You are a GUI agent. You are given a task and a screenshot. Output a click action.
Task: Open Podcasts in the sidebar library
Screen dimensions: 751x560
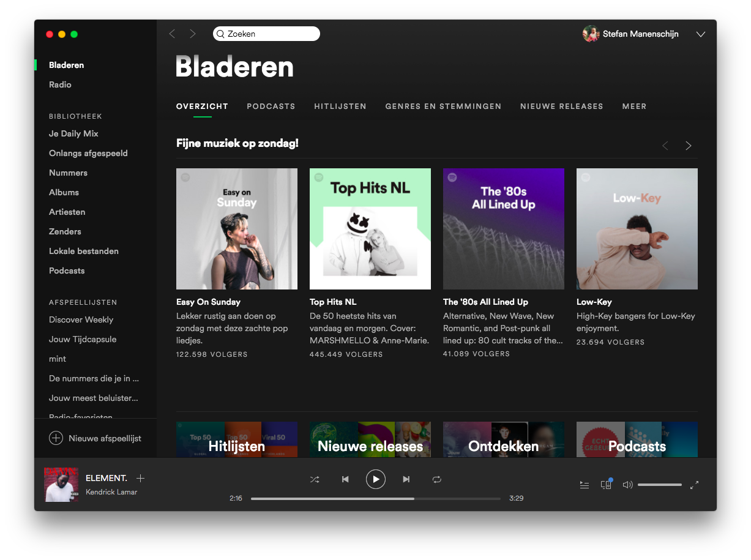[x=67, y=271]
